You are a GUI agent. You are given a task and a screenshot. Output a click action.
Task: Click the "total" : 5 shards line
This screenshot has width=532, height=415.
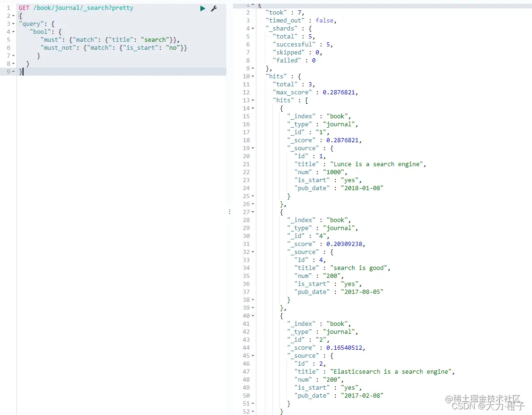pos(294,37)
